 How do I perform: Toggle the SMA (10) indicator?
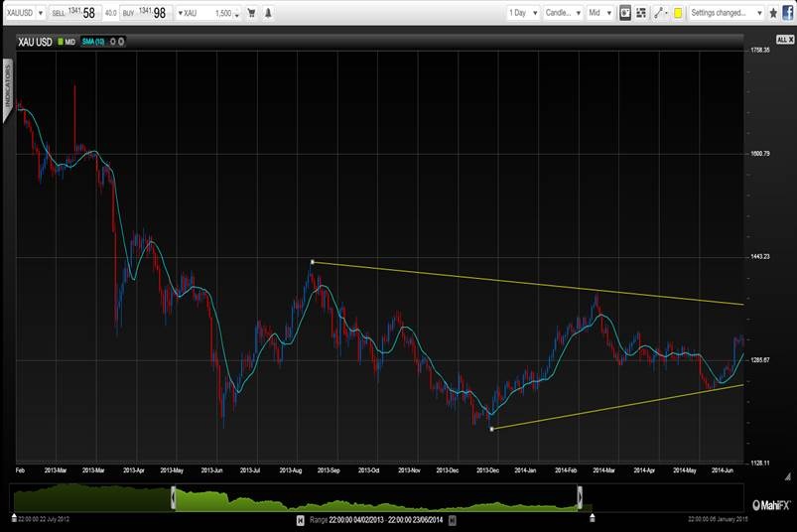pos(93,43)
